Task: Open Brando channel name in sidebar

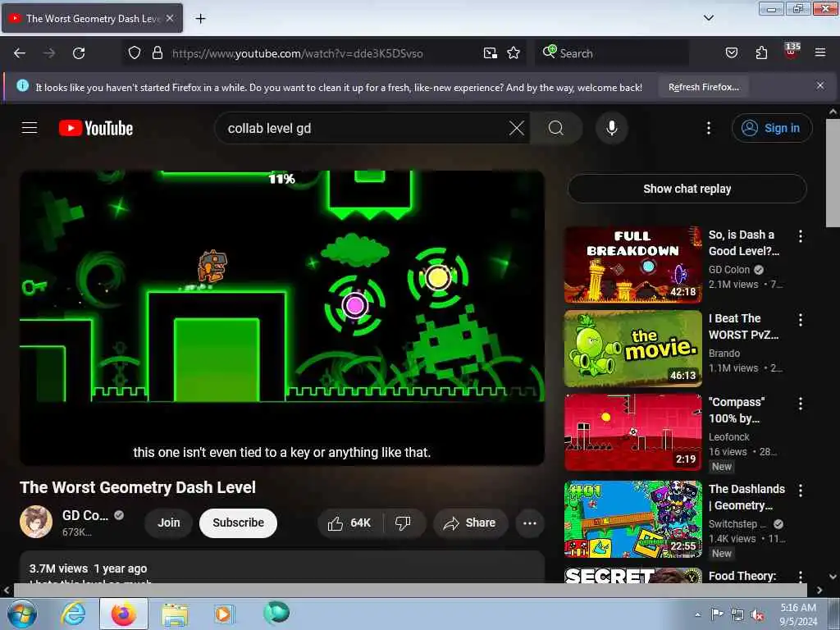Action: [724, 353]
